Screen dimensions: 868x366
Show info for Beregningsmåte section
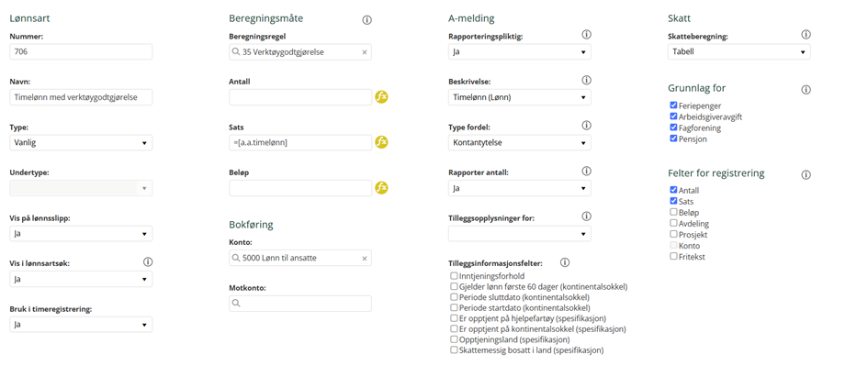(x=366, y=20)
